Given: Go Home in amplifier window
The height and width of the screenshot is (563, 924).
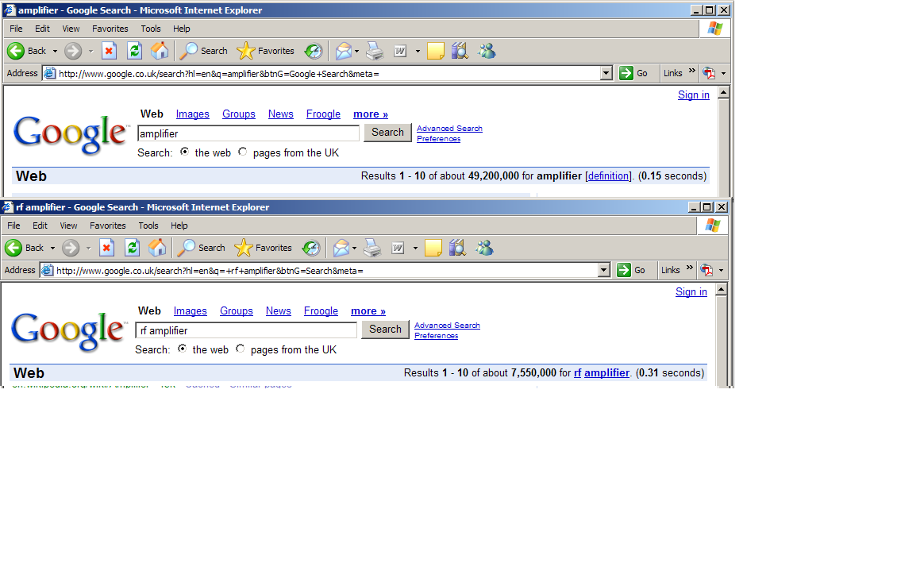Looking at the screenshot, I should tap(159, 52).
